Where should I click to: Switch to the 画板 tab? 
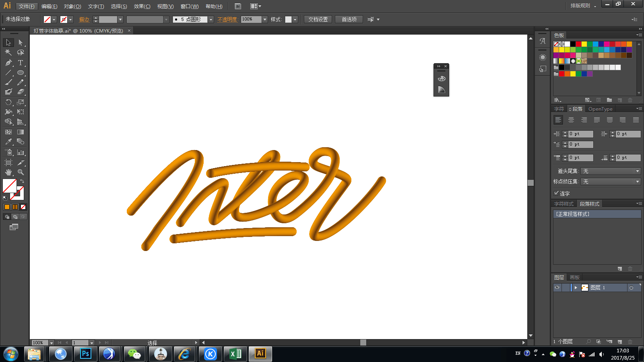(x=575, y=278)
